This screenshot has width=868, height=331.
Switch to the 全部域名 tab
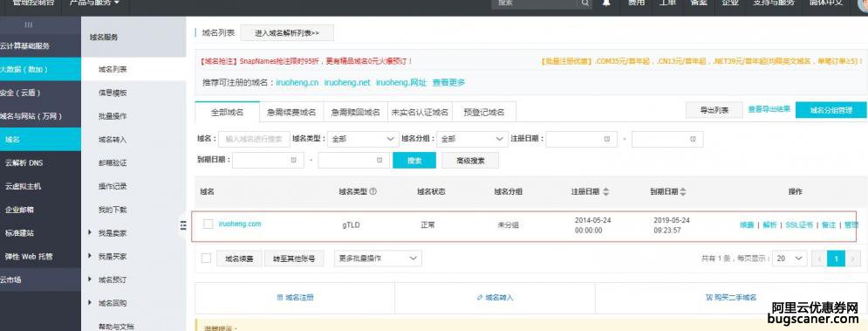point(228,112)
